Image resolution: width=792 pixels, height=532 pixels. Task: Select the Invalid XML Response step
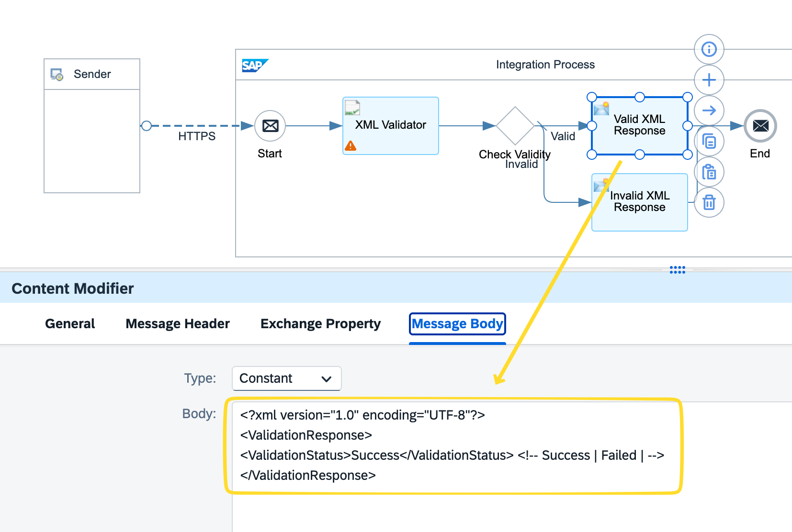coord(639,201)
